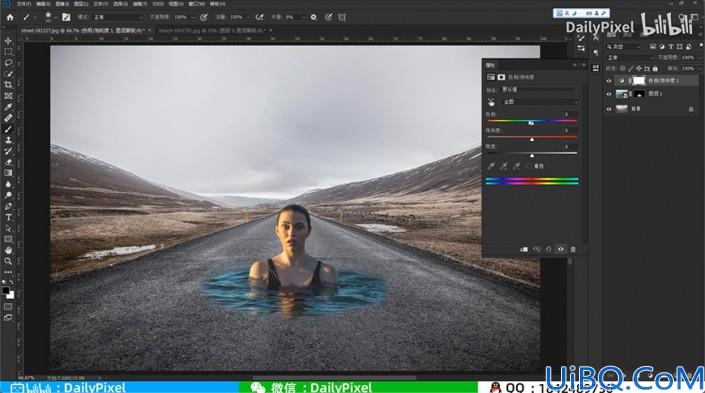Open the Master channel dropdown

tap(540, 102)
